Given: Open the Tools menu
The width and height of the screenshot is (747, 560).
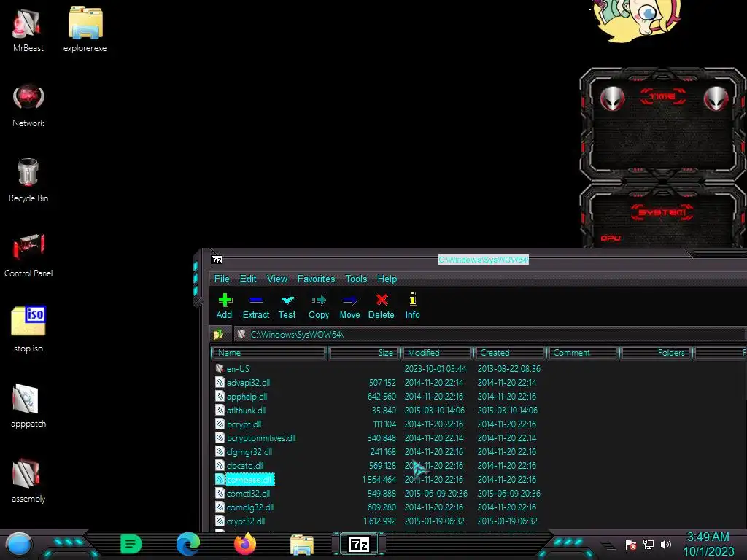Looking at the screenshot, I should 356,279.
